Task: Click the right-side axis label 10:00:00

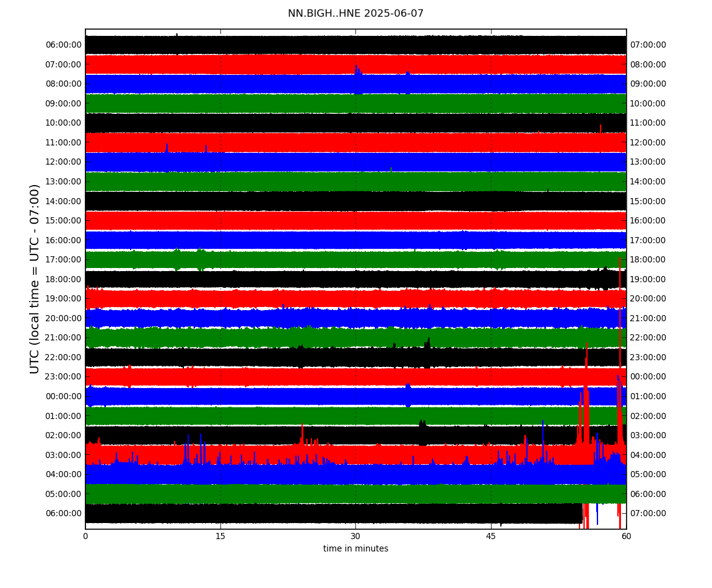Action: 648,103
